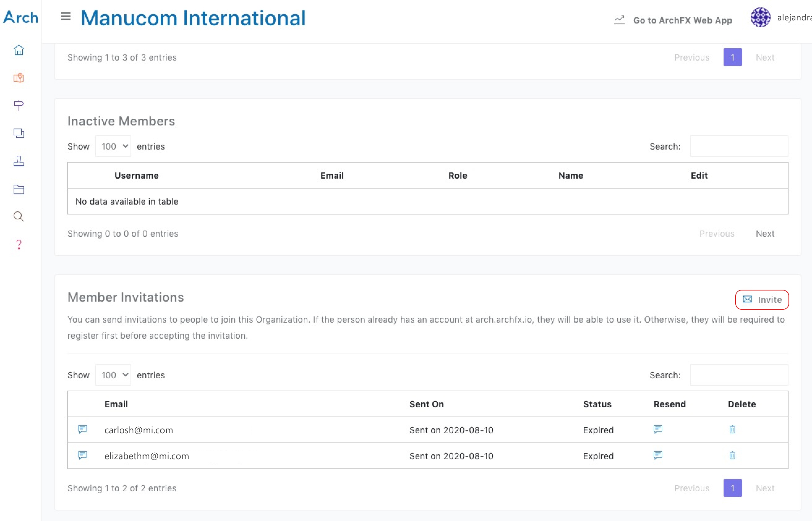
Task: Focus the Inactive Members search field
Action: pyautogui.click(x=739, y=146)
